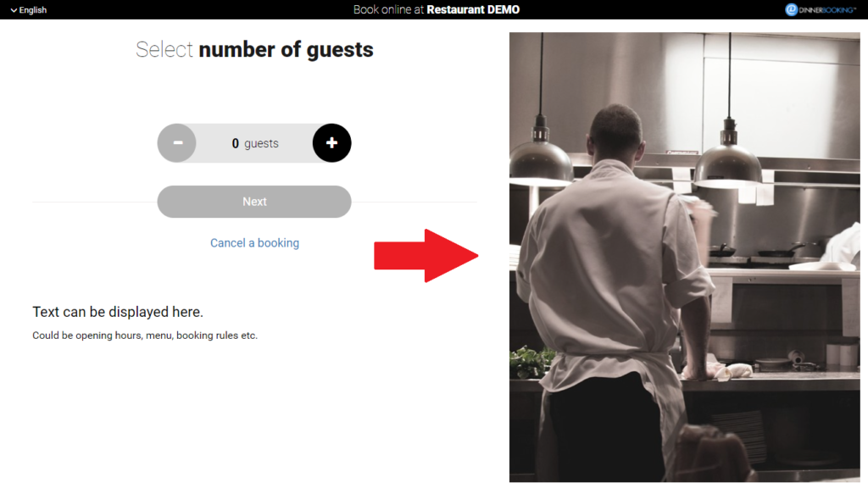Decrease guests with the minus button

click(x=177, y=142)
